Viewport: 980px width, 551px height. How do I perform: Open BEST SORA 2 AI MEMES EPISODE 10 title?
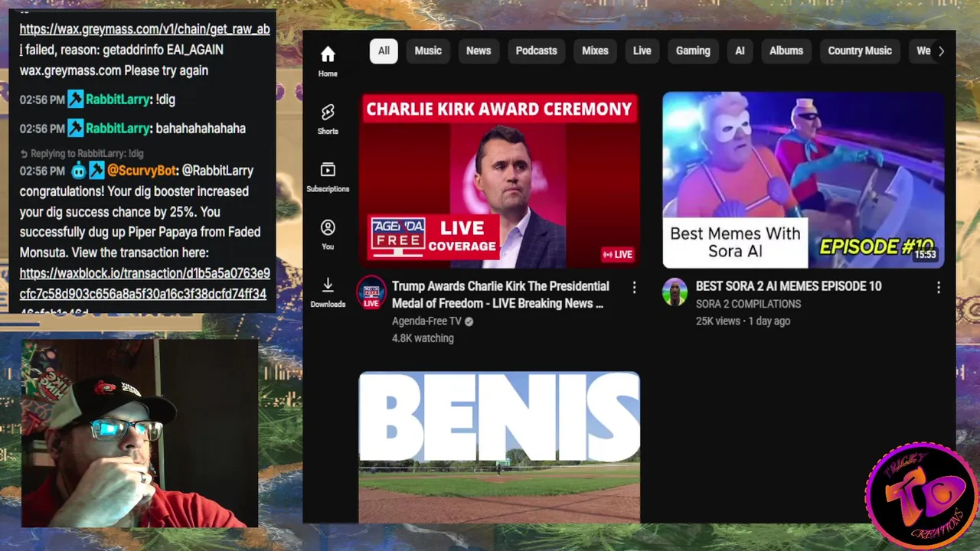click(x=789, y=286)
